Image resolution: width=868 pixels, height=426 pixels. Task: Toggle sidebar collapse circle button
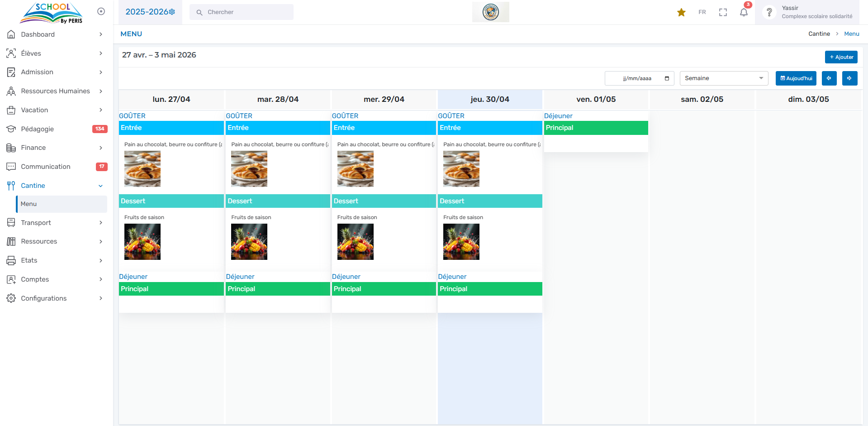(101, 11)
